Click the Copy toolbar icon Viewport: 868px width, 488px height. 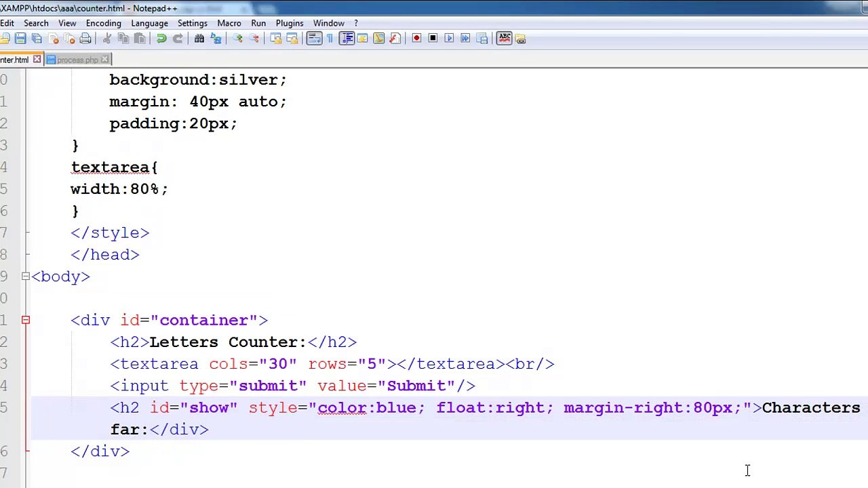click(x=123, y=39)
